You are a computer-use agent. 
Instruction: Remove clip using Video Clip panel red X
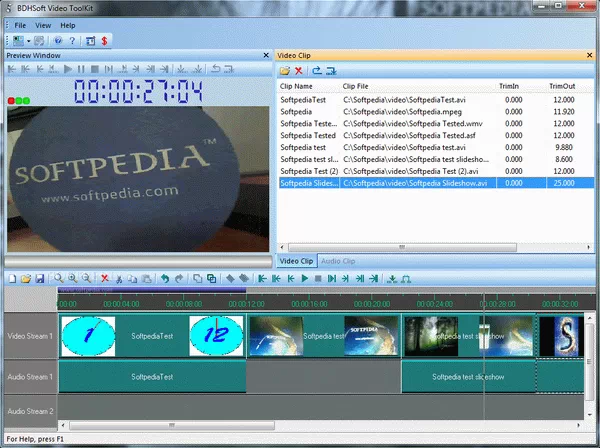(x=298, y=71)
